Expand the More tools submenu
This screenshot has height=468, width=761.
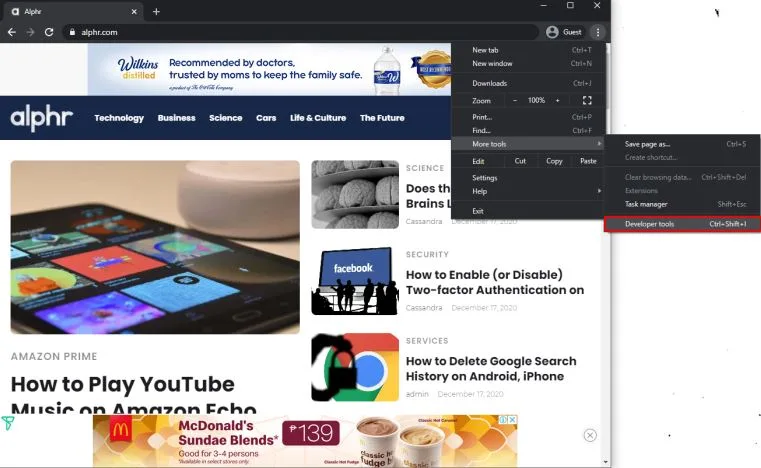pyautogui.click(x=529, y=144)
